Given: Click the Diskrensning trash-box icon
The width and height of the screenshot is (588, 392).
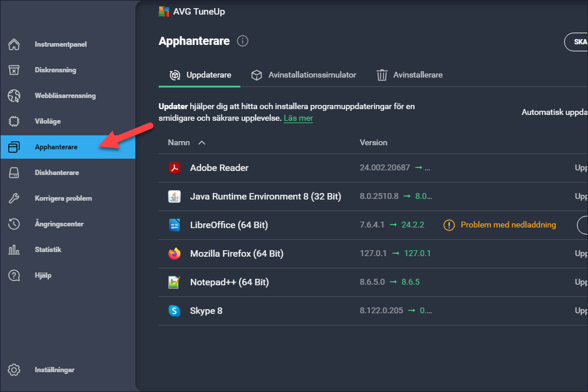Looking at the screenshot, I should click(x=14, y=70).
